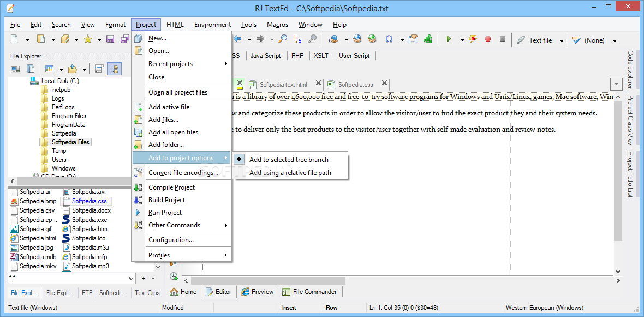Switch to Text Clips panel tab

tap(147, 293)
